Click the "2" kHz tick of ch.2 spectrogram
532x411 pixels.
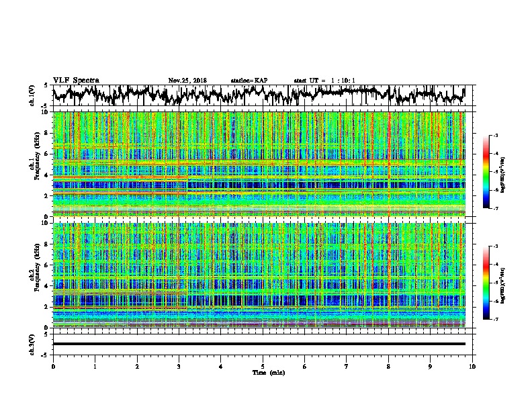(47, 307)
